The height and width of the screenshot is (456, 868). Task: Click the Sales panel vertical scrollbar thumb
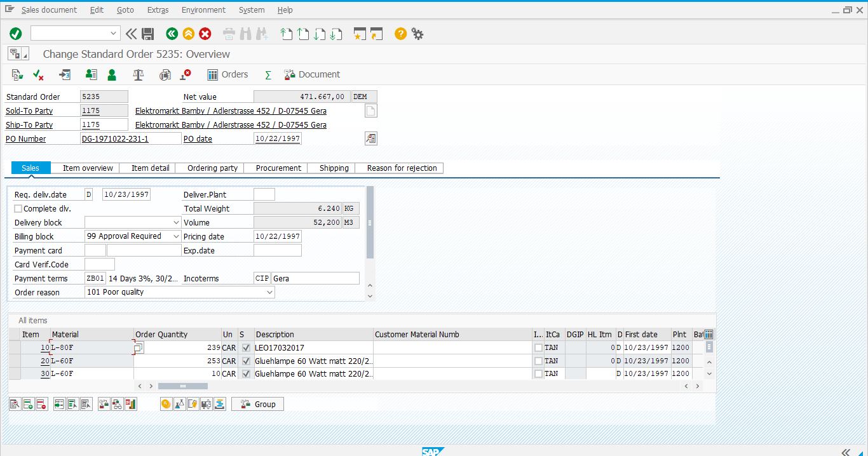pyautogui.click(x=370, y=222)
